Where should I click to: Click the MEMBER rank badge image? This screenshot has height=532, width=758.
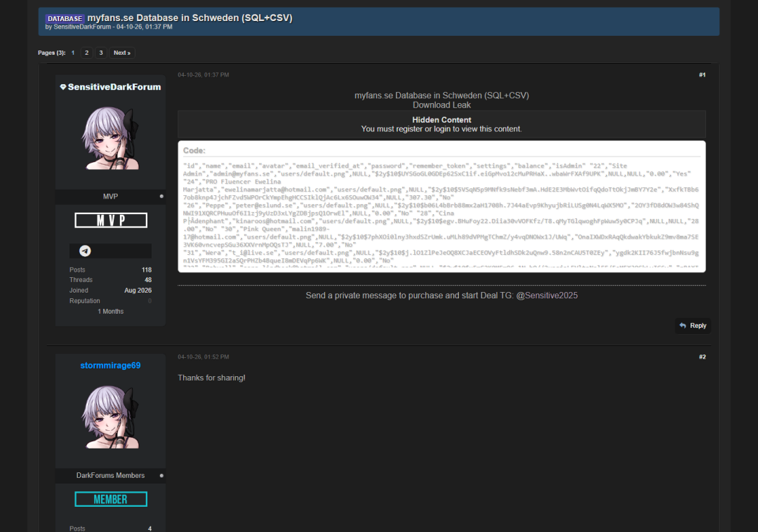tap(111, 499)
